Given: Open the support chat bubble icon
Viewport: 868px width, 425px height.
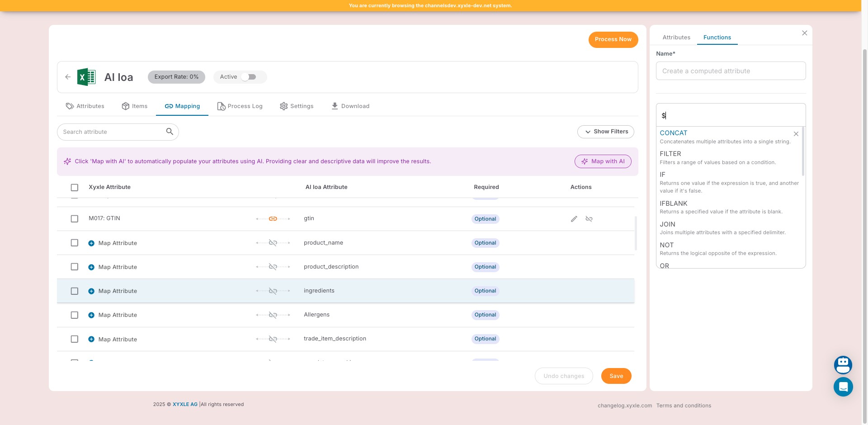Looking at the screenshot, I should pyautogui.click(x=843, y=387).
